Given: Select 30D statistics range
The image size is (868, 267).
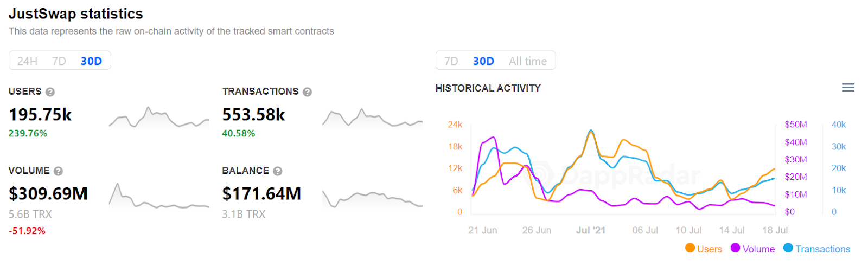Looking at the screenshot, I should tap(91, 61).
